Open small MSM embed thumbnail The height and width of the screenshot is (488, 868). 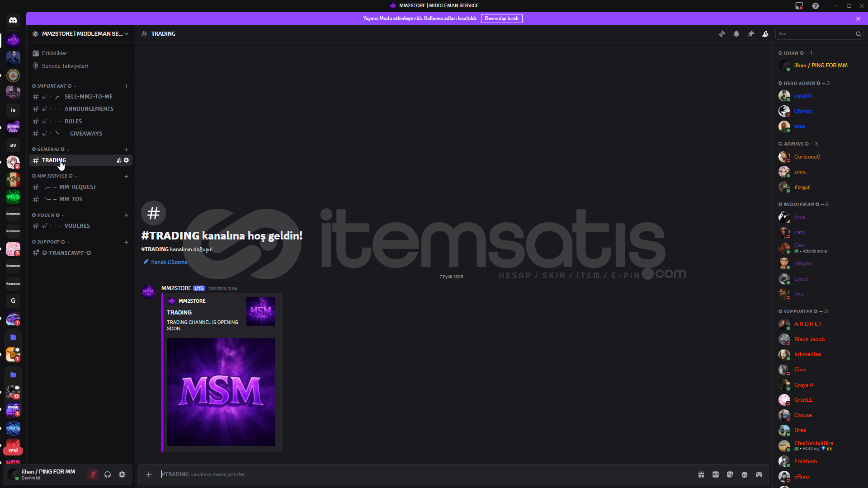pyautogui.click(x=261, y=311)
